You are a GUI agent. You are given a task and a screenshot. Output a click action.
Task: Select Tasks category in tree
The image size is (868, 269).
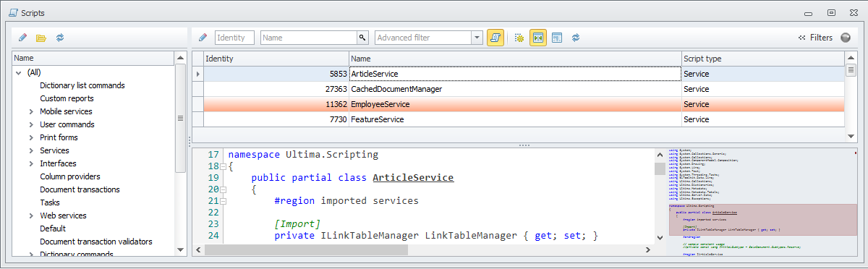click(x=50, y=202)
